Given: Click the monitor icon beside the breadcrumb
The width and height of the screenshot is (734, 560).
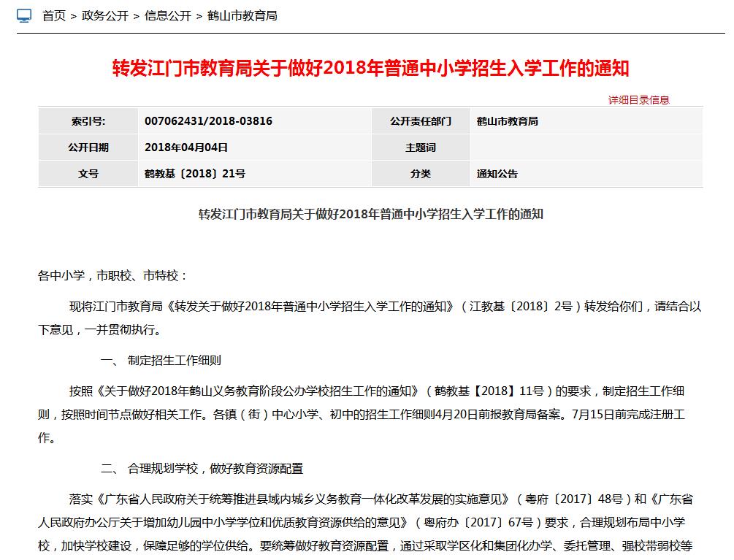Looking at the screenshot, I should pyautogui.click(x=24, y=15).
